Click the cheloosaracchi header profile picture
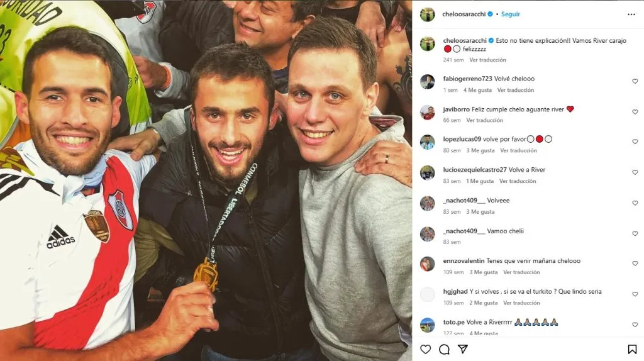644x361 pixels. [428, 14]
